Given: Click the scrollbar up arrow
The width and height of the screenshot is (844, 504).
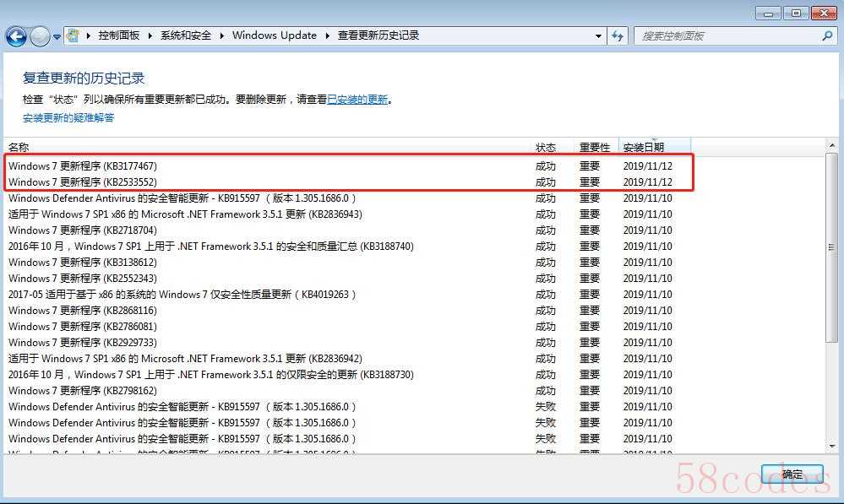Looking at the screenshot, I should [x=831, y=145].
